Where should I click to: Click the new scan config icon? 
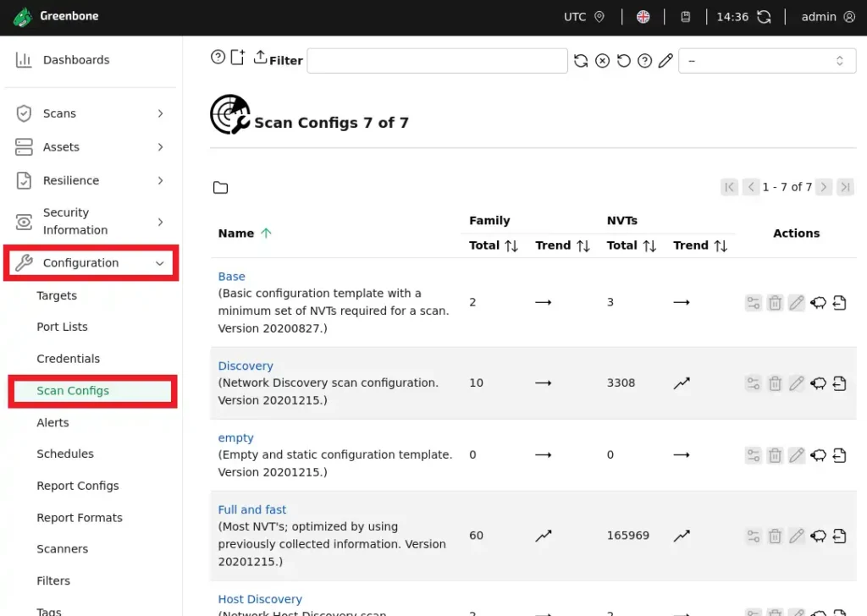[238, 58]
